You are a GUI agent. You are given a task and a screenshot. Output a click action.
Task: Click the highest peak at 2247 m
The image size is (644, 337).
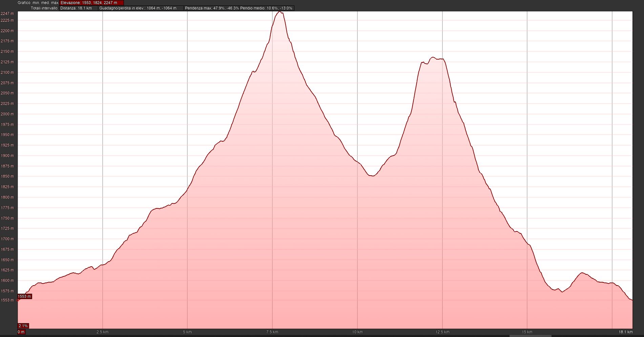(x=279, y=12)
